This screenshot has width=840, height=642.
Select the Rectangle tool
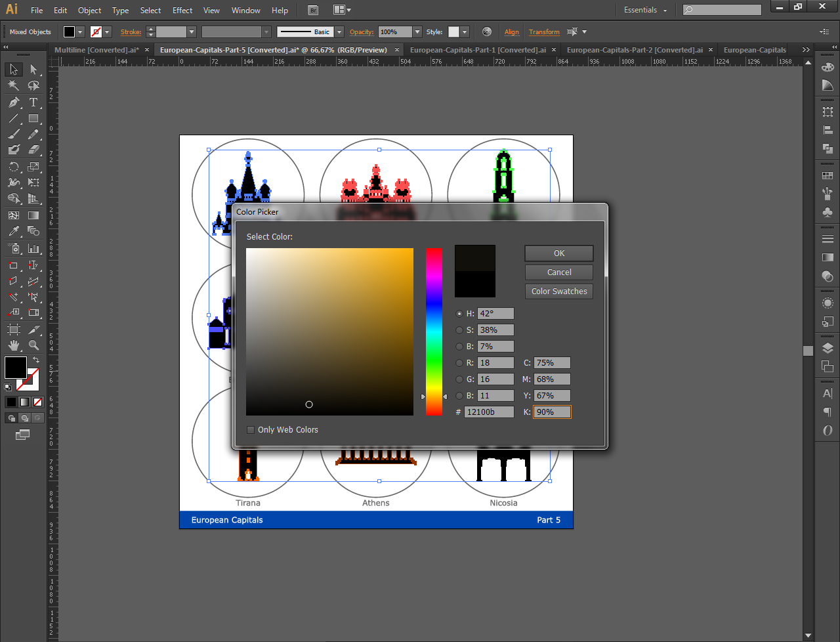point(33,118)
